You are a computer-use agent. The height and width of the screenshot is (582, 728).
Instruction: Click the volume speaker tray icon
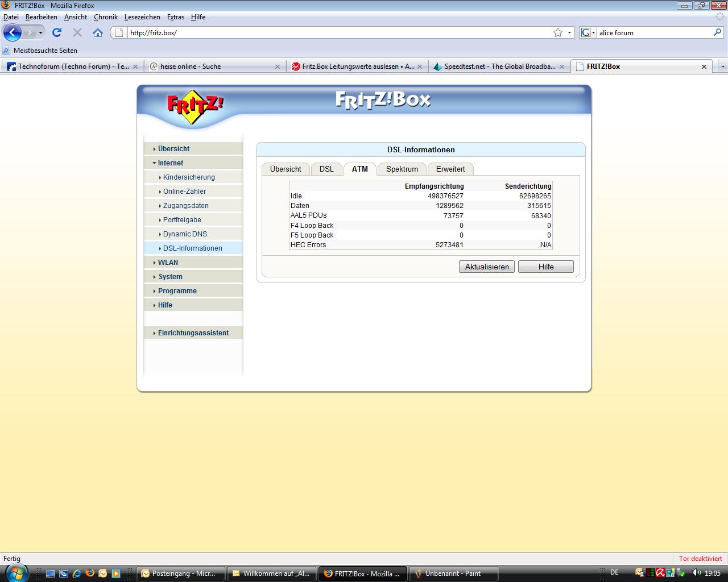coord(696,573)
